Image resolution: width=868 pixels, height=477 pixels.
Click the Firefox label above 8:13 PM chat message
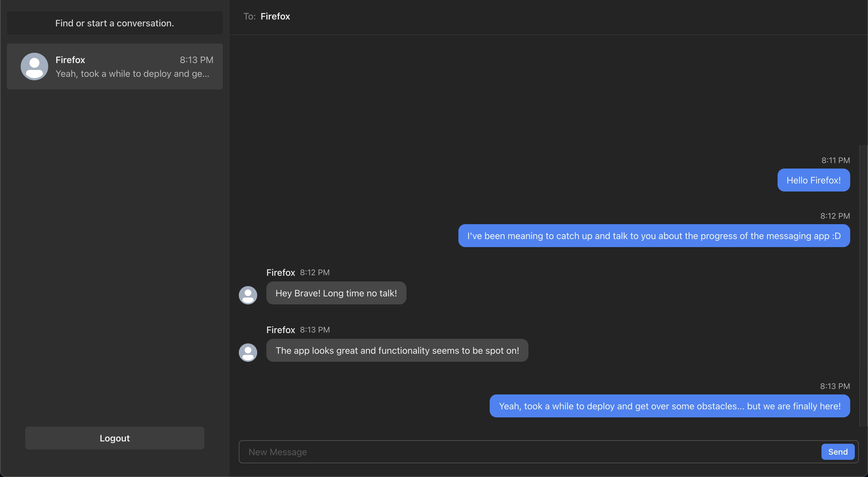click(x=280, y=330)
